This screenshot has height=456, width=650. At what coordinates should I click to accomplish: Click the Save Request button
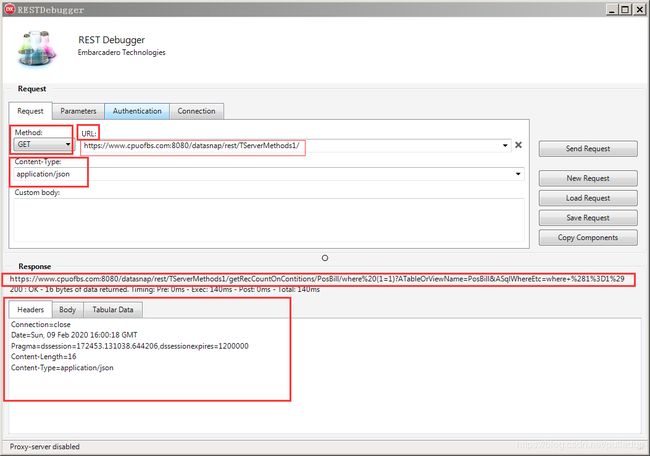588,218
